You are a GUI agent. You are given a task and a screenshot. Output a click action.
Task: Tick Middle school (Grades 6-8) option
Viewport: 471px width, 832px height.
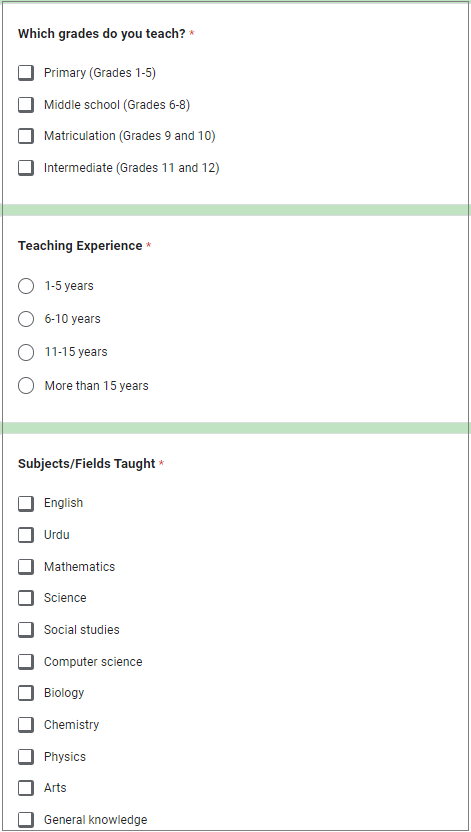[x=25, y=105]
